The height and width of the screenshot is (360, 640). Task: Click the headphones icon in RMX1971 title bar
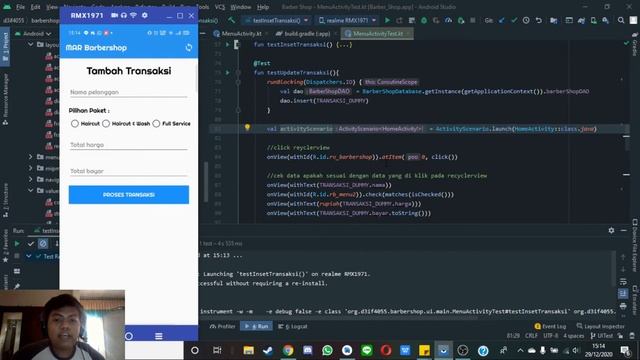click(124, 16)
